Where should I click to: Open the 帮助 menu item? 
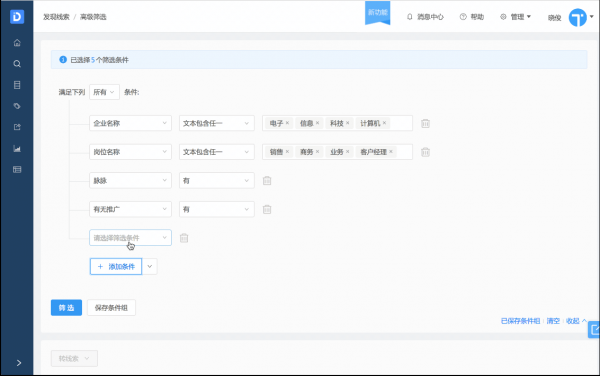coord(472,17)
